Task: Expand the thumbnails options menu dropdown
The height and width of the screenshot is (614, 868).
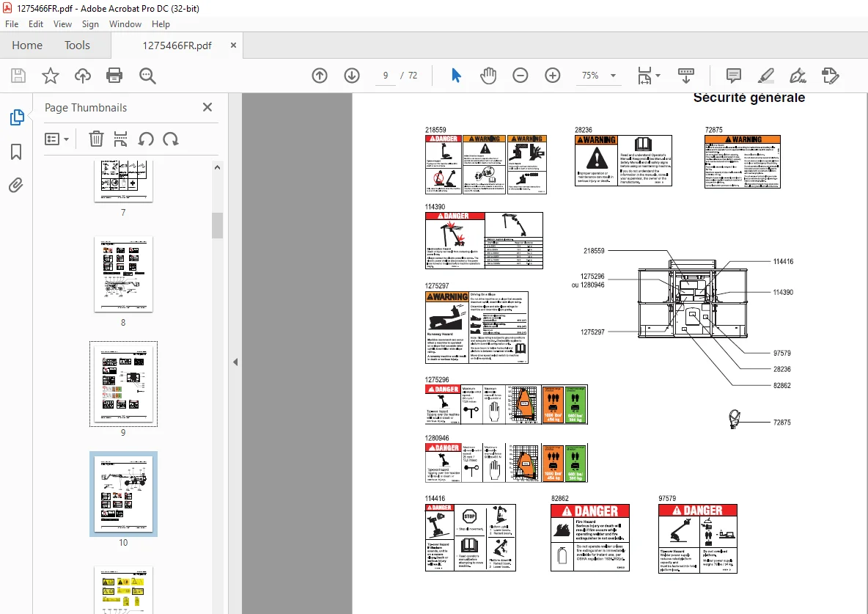Action: [x=56, y=139]
